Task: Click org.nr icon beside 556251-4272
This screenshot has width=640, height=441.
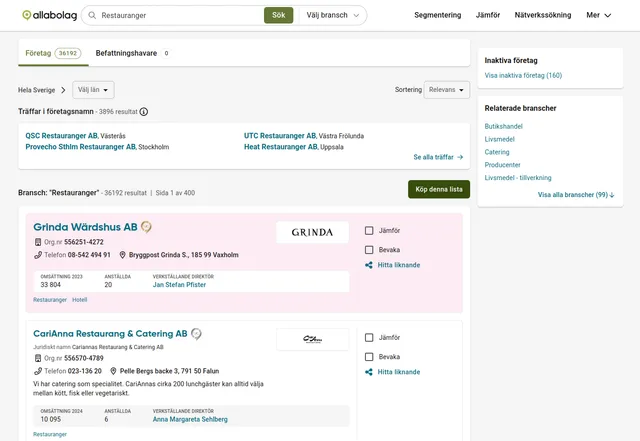Action: pos(38,242)
